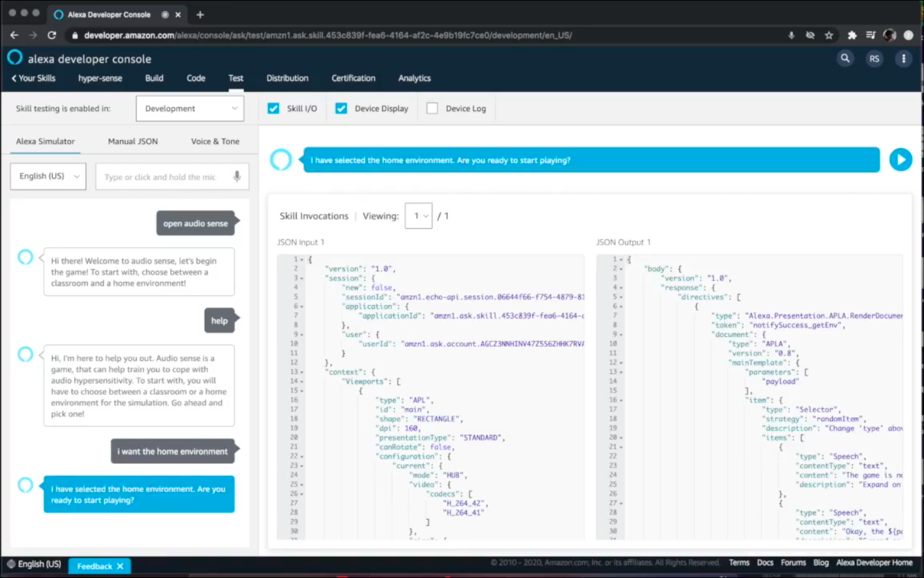This screenshot has height=578, width=924.
Task: Switch to the Code tab
Action: [196, 78]
